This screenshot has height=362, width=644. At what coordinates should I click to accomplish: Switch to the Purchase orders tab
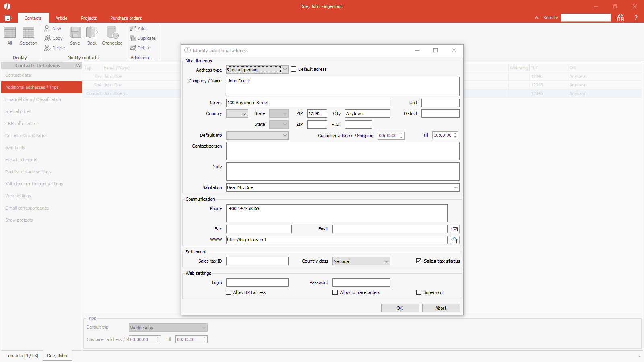coord(126,18)
